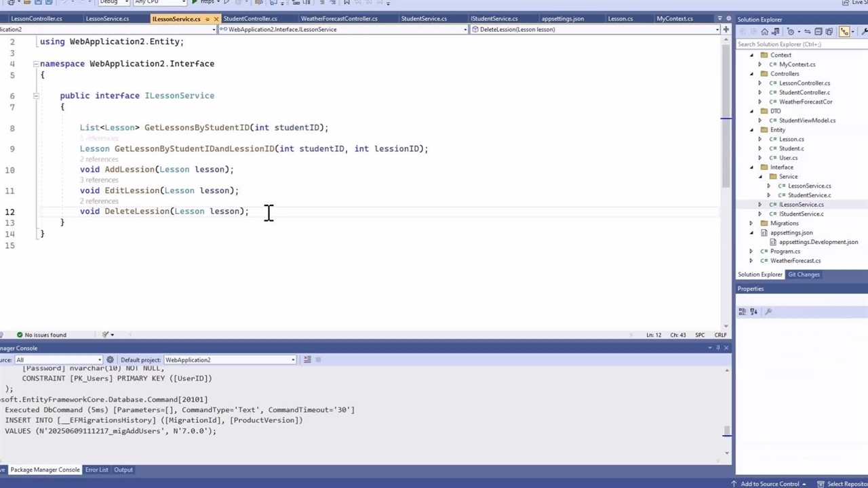Switch Properties panel to Categorized view
The width and height of the screenshot is (868, 488).
[x=743, y=312]
